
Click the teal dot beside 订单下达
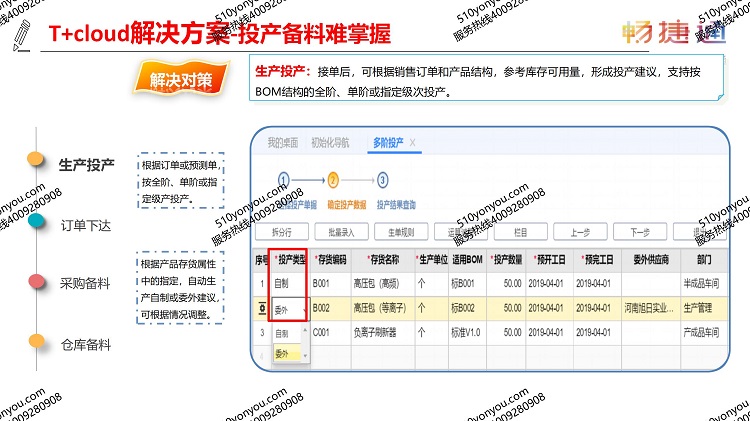(36, 222)
